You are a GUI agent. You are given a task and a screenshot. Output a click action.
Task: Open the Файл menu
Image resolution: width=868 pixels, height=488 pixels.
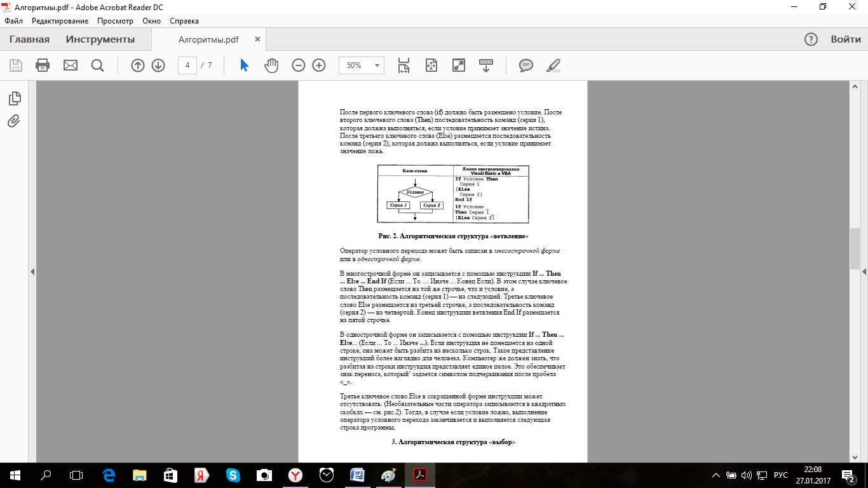[13, 21]
